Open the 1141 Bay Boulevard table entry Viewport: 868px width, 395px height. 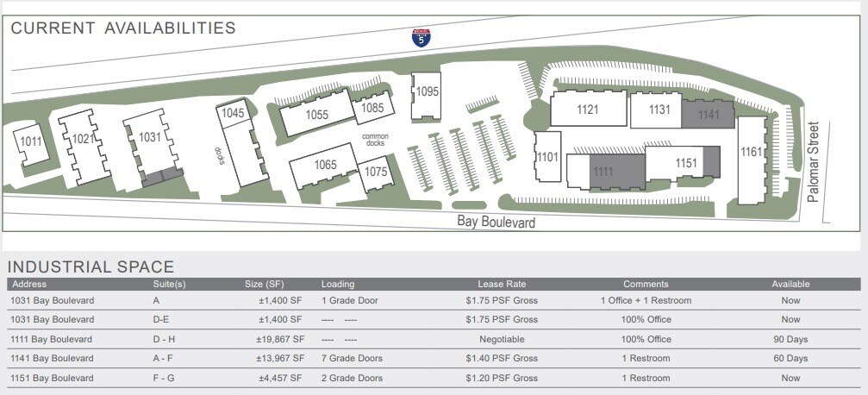[53, 358]
